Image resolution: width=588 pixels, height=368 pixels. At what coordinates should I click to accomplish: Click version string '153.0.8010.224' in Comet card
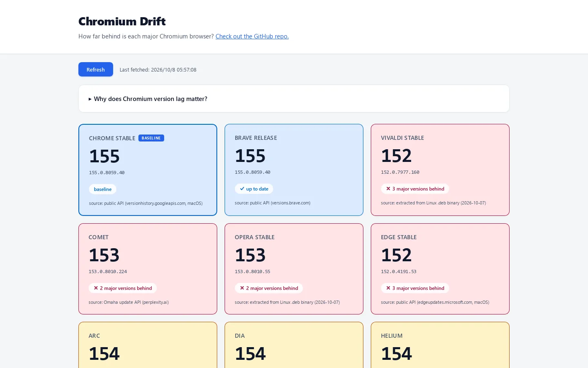pyautogui.click(x=108, y=272)
